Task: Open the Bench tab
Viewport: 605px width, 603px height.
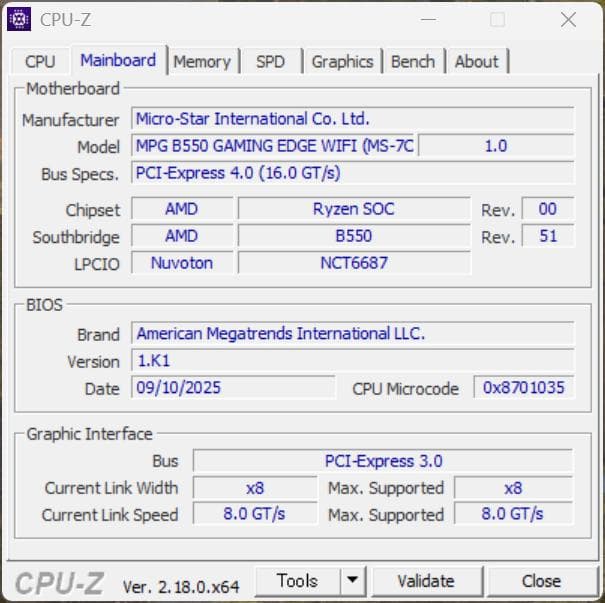Action: (x=413, y=61)
